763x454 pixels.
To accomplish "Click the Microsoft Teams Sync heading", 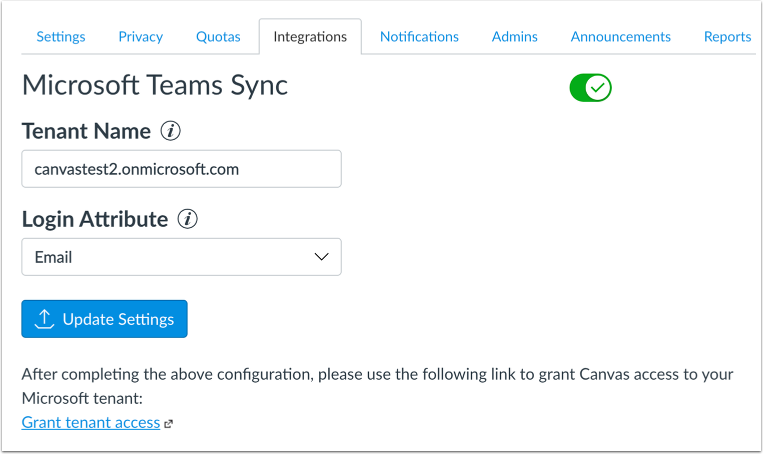I will [x=155, y=86].
